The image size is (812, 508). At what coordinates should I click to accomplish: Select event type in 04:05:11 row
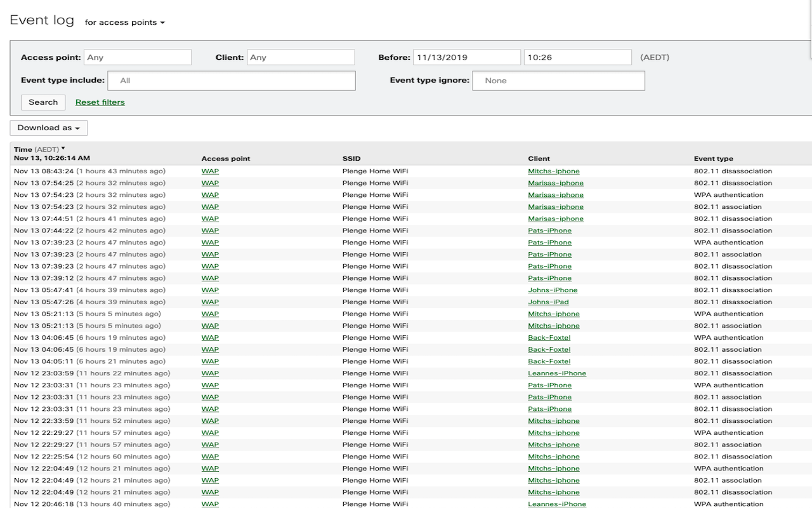coord(733,361)
